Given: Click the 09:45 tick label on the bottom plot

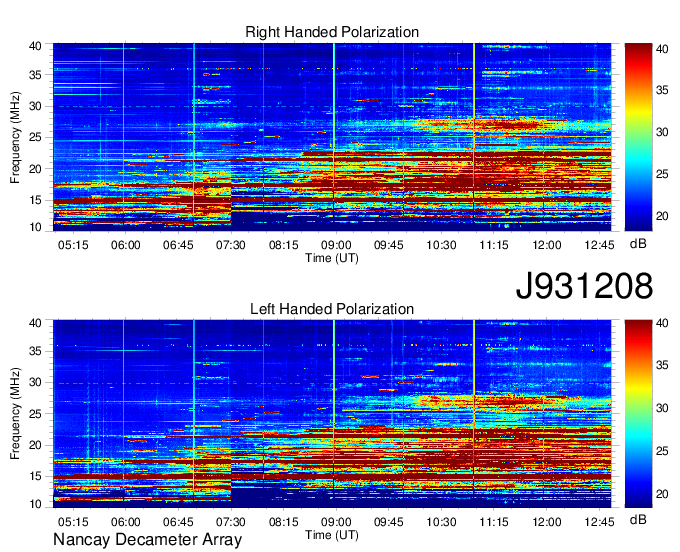Looking at the screenshot, I should [389, 522].
